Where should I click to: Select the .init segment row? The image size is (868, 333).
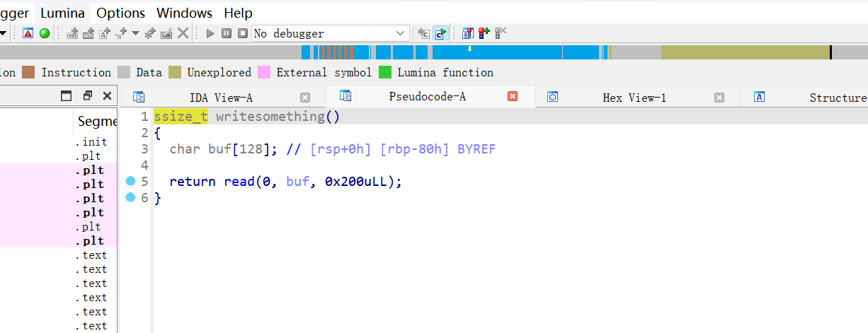coord(59,142)
